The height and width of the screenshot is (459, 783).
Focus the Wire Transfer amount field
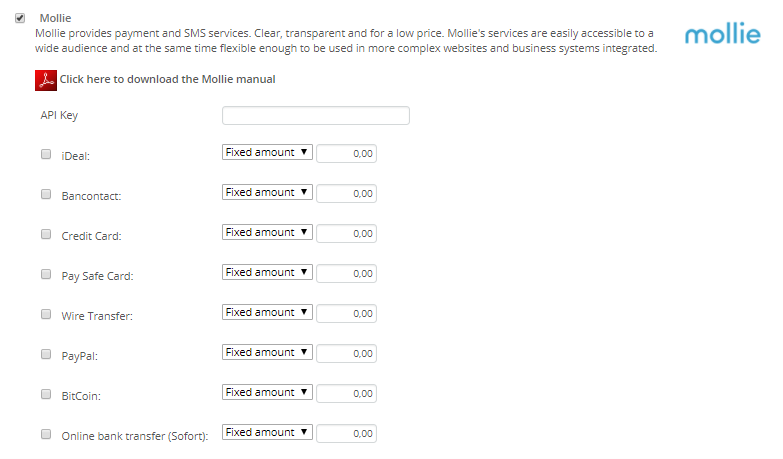346,314
